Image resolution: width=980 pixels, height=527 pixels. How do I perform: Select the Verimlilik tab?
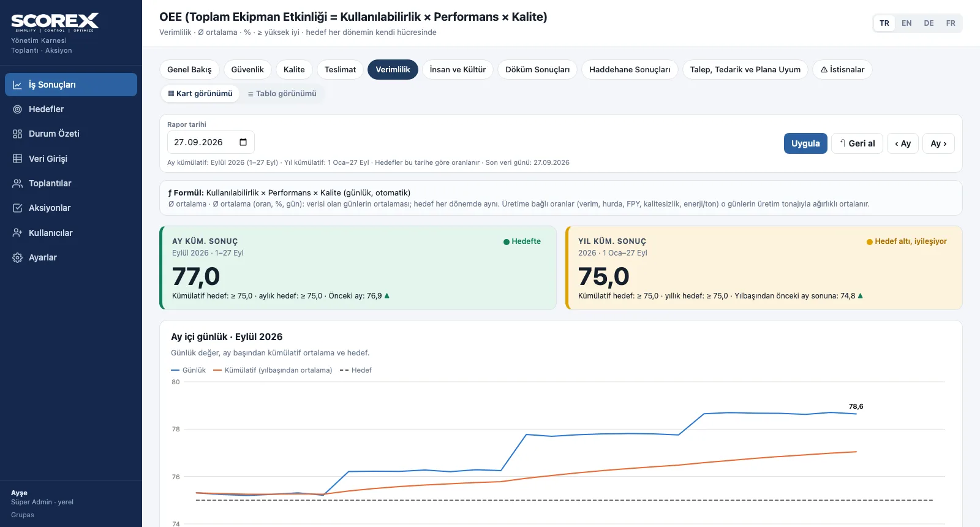[393, 69]
